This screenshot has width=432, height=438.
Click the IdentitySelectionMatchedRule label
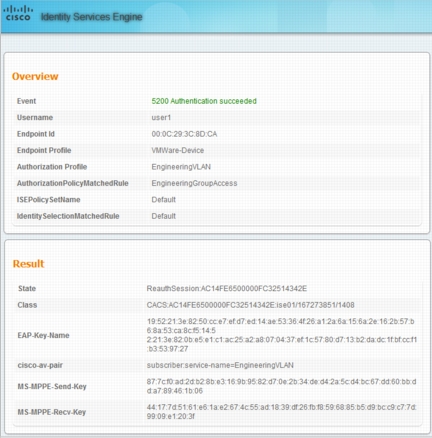coord(68,216)
